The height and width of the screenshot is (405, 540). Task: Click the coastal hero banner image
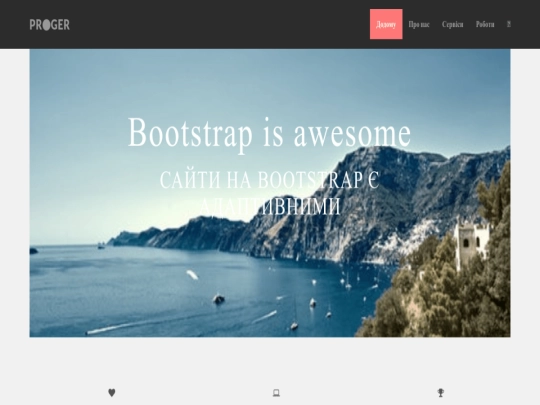pos(270,193)
